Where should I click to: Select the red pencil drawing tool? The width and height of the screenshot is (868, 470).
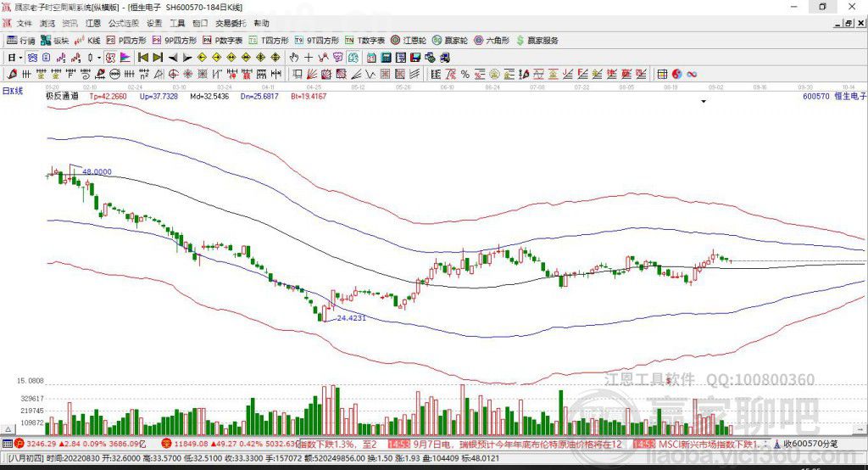tap(12, 75)
